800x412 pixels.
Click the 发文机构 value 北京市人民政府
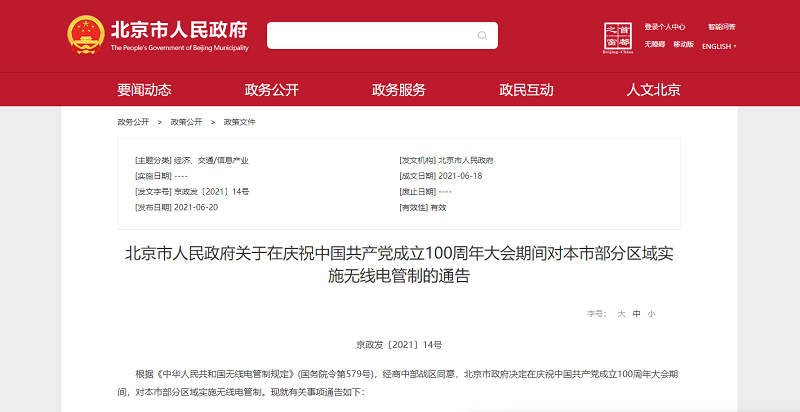tap(466, 161)
